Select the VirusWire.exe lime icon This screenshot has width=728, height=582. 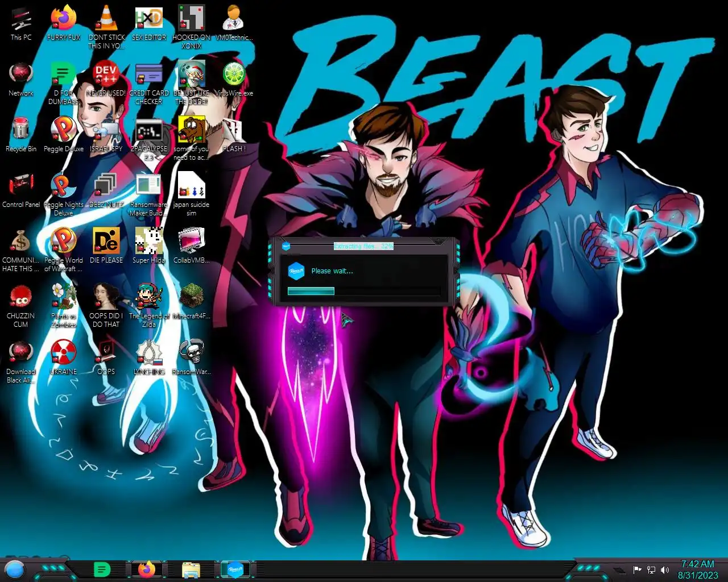point(234,78)
